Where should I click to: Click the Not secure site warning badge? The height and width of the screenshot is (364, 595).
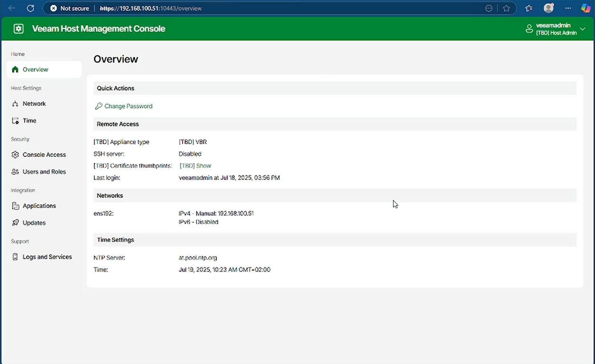[70, 8]
